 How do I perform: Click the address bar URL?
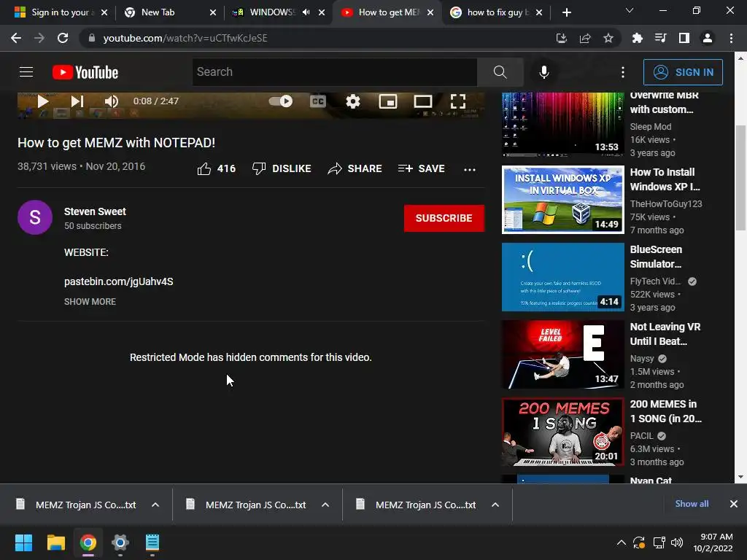[x=185, y=38]
